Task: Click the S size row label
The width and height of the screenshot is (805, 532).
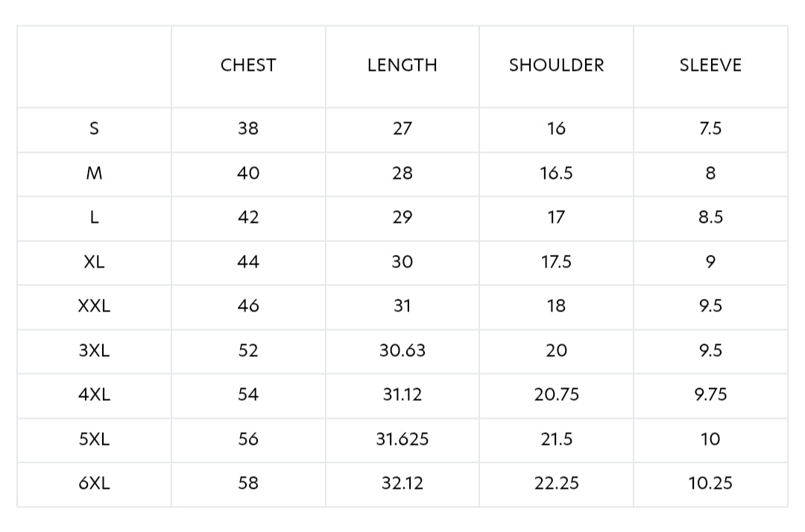Action: (94, 129)
